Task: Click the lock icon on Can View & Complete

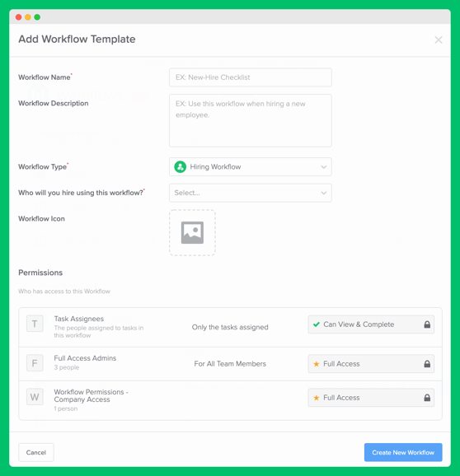Action: point(427,324)
